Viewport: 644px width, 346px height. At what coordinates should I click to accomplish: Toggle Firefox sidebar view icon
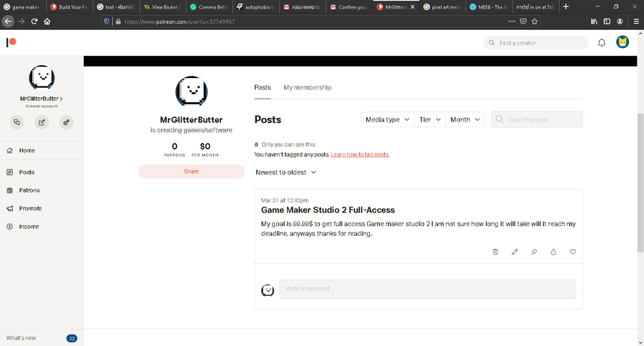pyautogui.click(x=607, y=21)
